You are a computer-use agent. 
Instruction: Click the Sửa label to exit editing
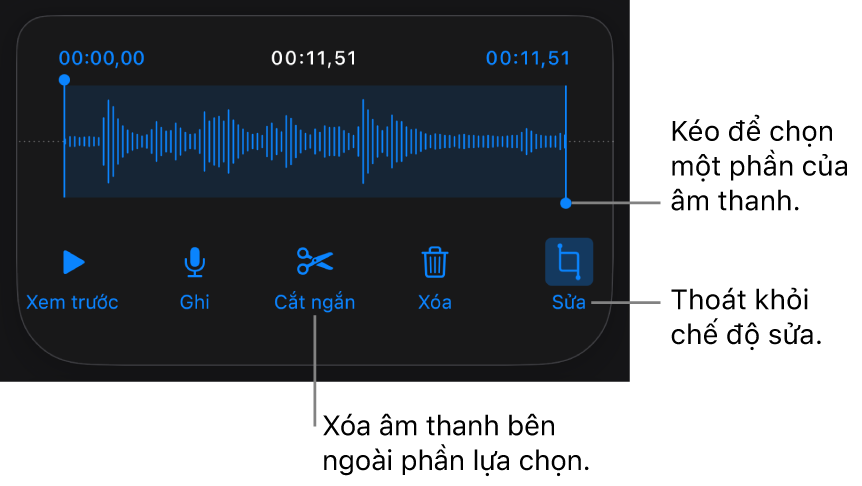tap(569, 302)
